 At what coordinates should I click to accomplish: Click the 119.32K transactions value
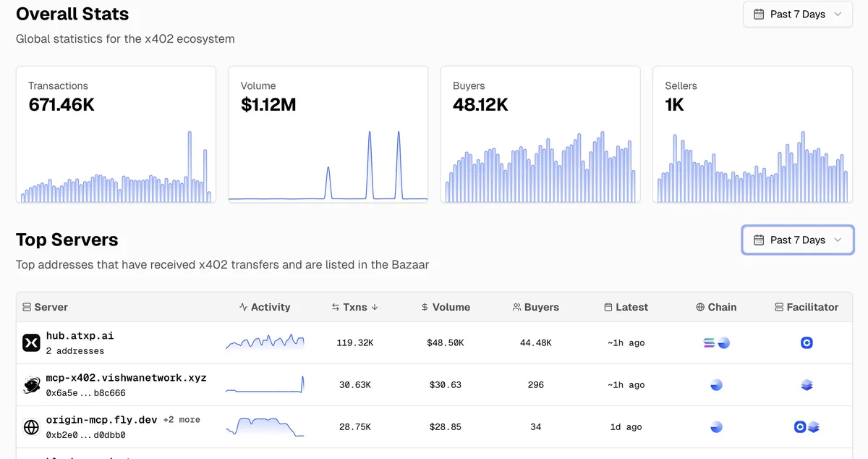pos(355,342)
